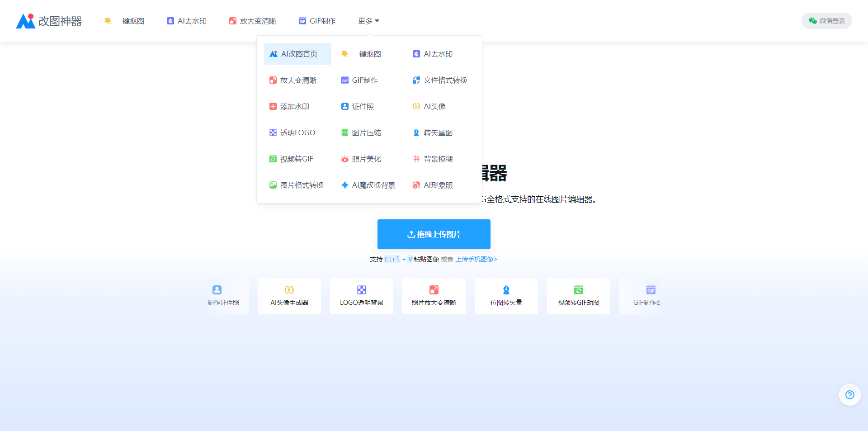
Task: Select AI魔改换背景 menu entry
Action: 368,185
